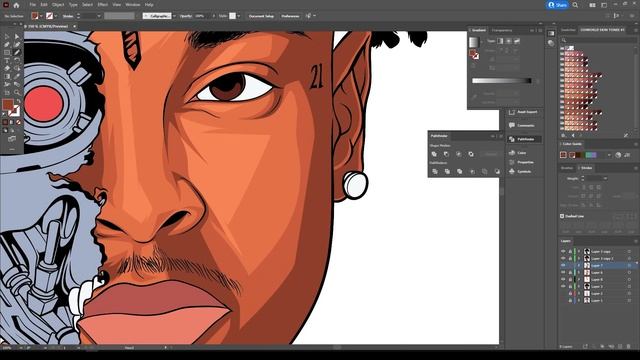
Task: Click the swatches search field
Action: click(x=598, y=40)
